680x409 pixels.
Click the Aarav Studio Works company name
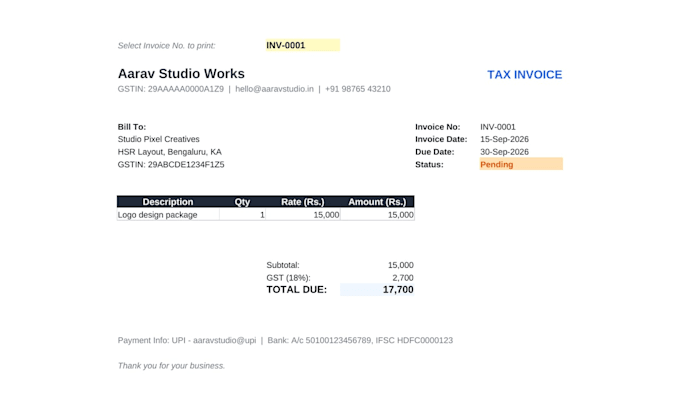(x=181, y=74)
